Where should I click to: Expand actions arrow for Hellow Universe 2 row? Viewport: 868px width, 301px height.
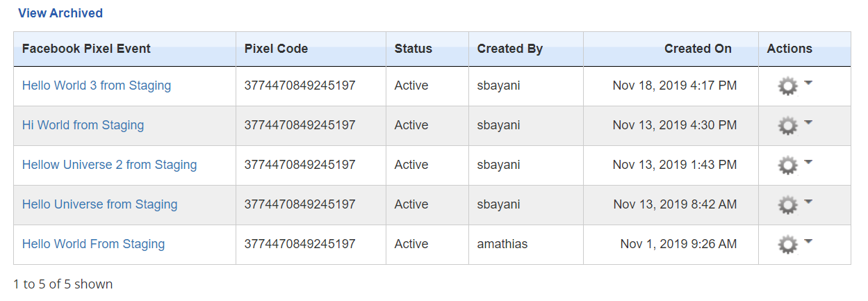coord(808,162)
